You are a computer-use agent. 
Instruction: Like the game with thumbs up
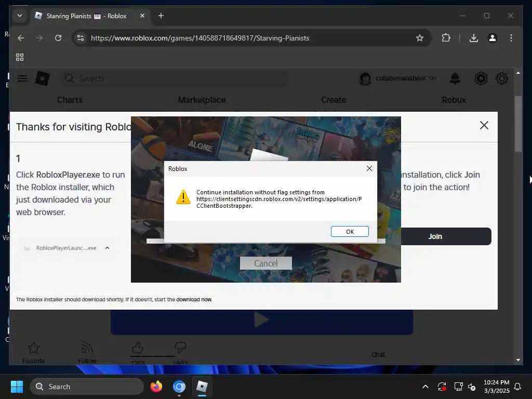pyautogui.click(x=137, y=348)
